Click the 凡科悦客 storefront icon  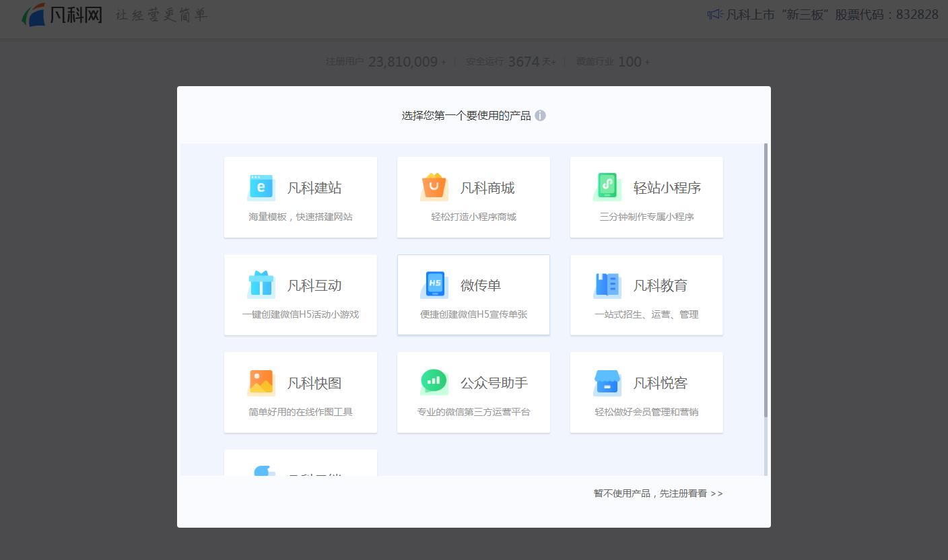[607, 382]
